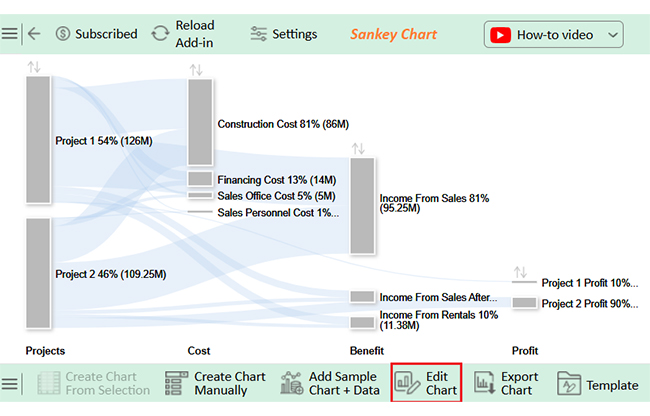Image resolution: width=650 pixels, height=416 pixels.
Task: Click the Edit Chart button
Action: (426, 384)
